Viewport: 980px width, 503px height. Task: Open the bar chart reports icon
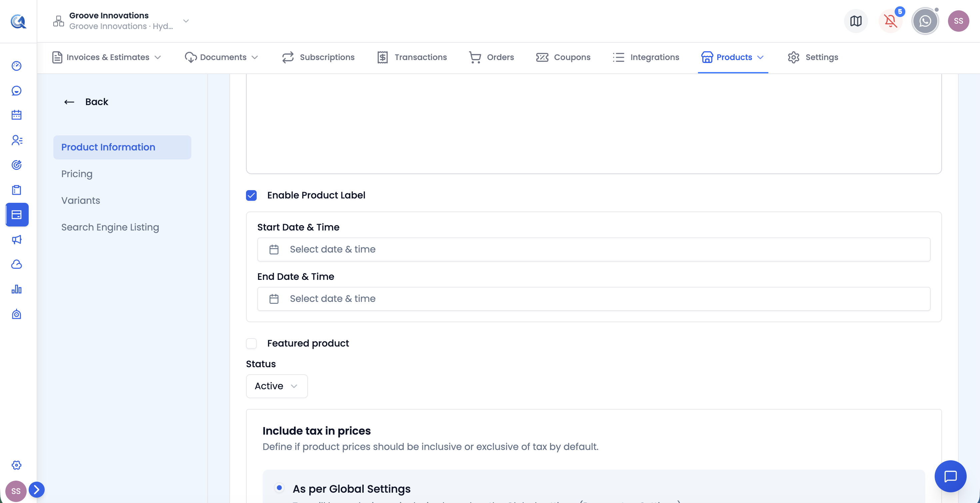pos(16,289)
